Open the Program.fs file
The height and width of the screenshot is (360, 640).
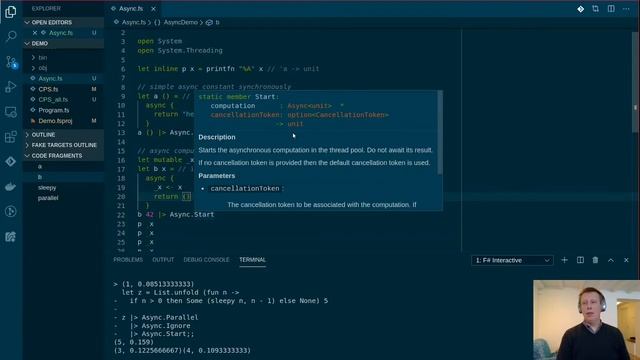pos(64,110)
